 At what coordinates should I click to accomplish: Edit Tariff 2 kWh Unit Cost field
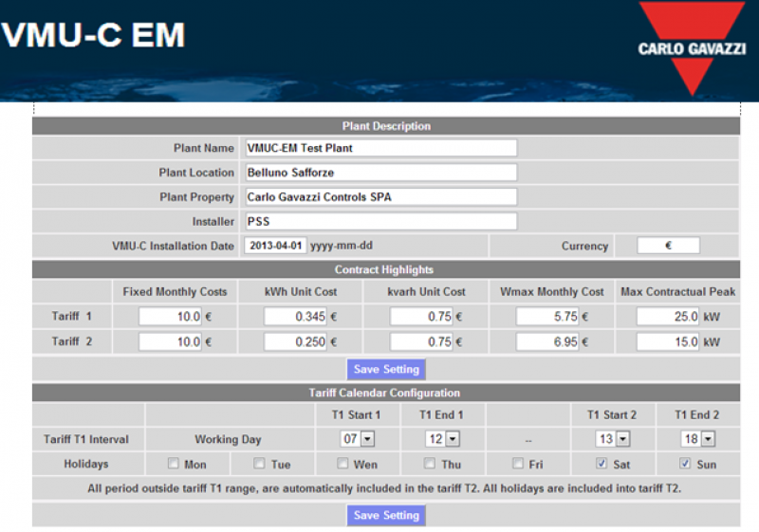295,341
